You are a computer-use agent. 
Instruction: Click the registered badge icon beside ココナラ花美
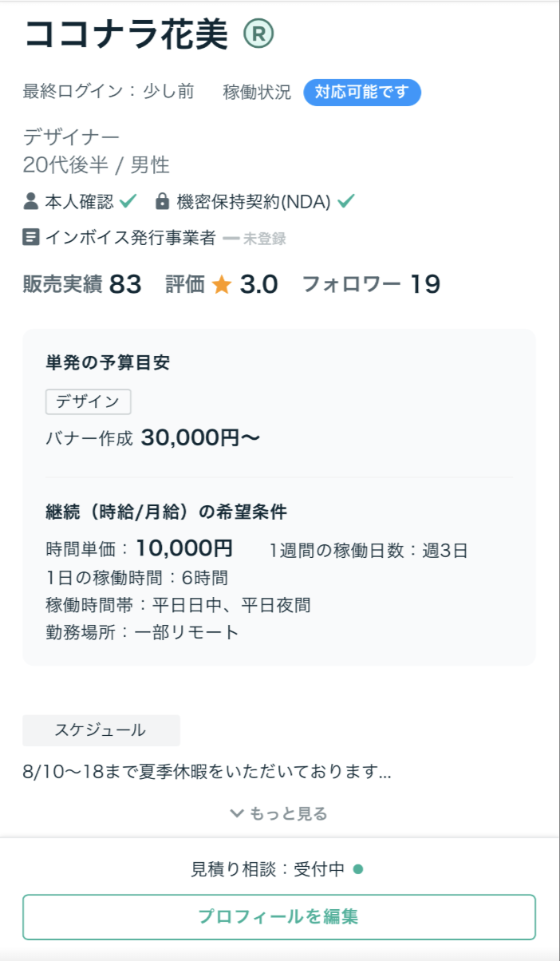tap(258, 33)
